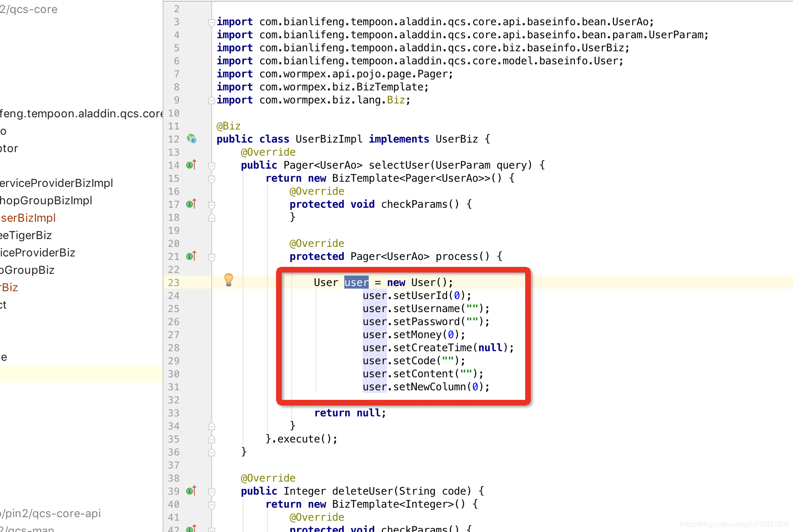
Task: Click 'setCode' on line 29
Action: (x=414, y=361)
